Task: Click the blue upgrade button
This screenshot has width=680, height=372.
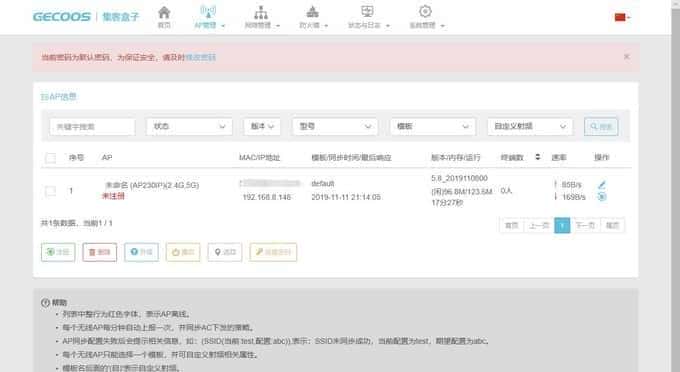Action: (141, 252)
